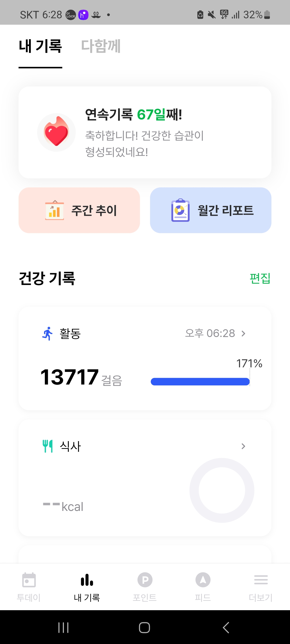Open the 포인트 P coin icon
Screen dimensions: 290x644
pos(145,580)
